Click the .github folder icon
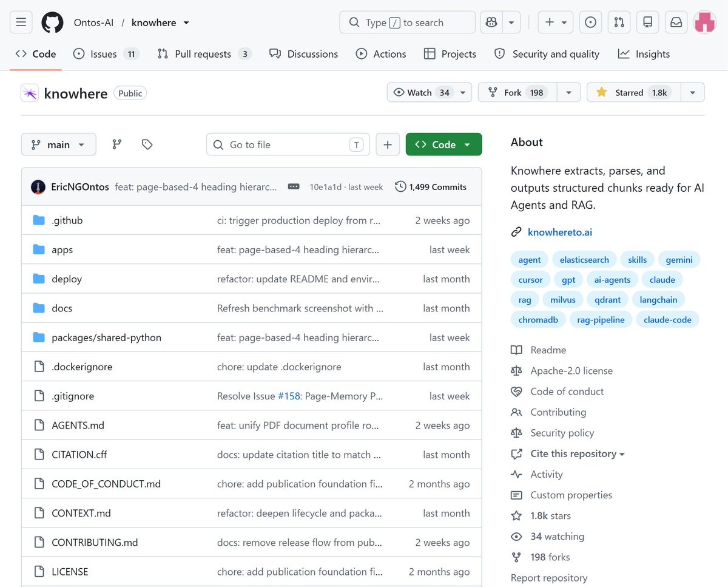Image resolution: width=728 pixels, height=587 pixels. coord(39,220)
